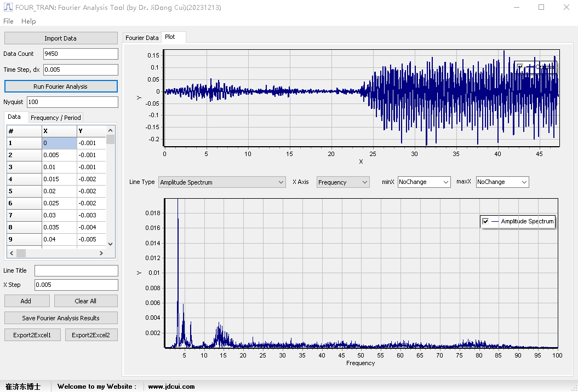Click the Export2Excel1 button
Image resolution: width=578 pixels, height=392 pixels.
[32, 335]
